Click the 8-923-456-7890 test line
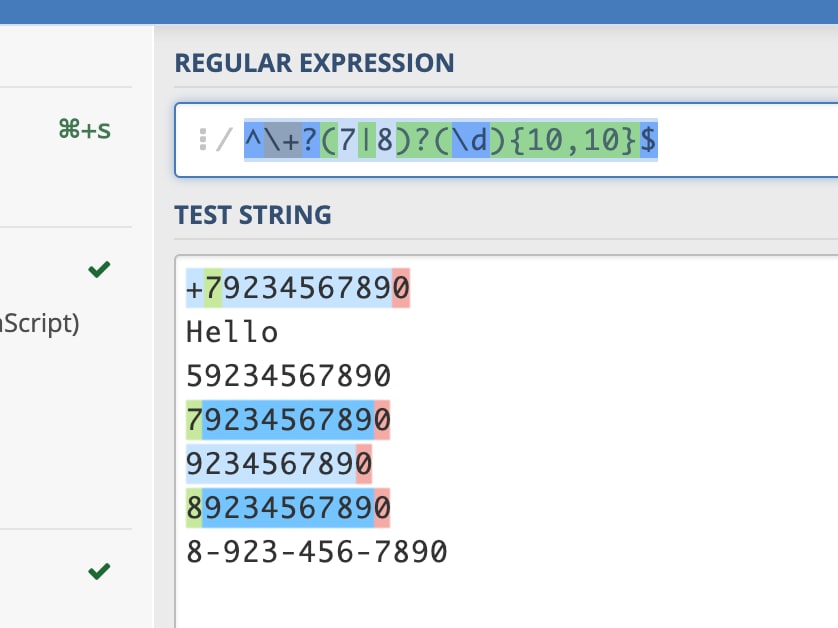This screenshot has height=628, width=838. [x=316, y=552]
